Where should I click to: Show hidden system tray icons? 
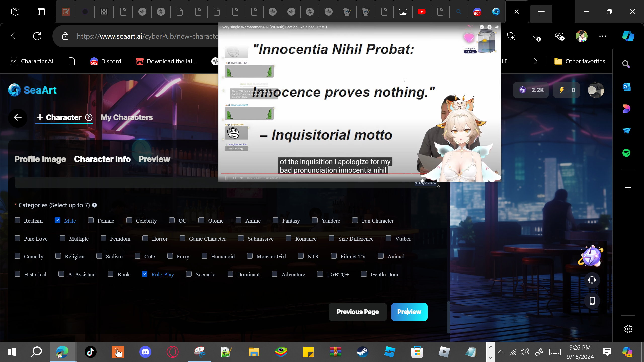(501, 352)
